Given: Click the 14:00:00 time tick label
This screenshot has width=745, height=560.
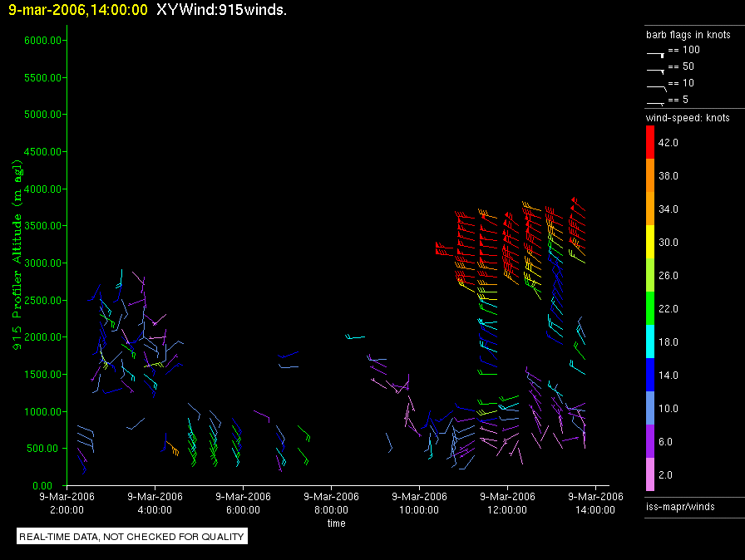Looking at the screenshot, I should tap(595, 510).
